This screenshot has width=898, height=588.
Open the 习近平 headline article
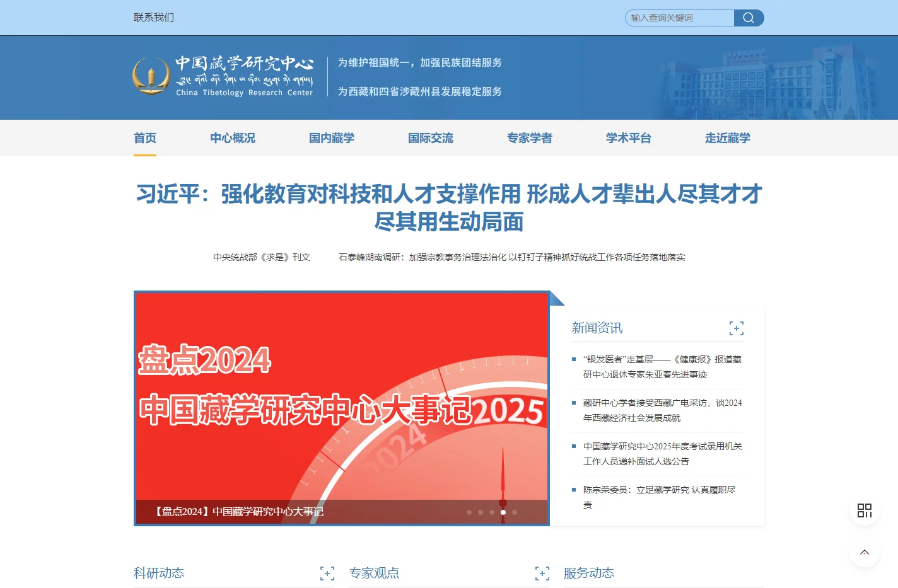[449, 208]
